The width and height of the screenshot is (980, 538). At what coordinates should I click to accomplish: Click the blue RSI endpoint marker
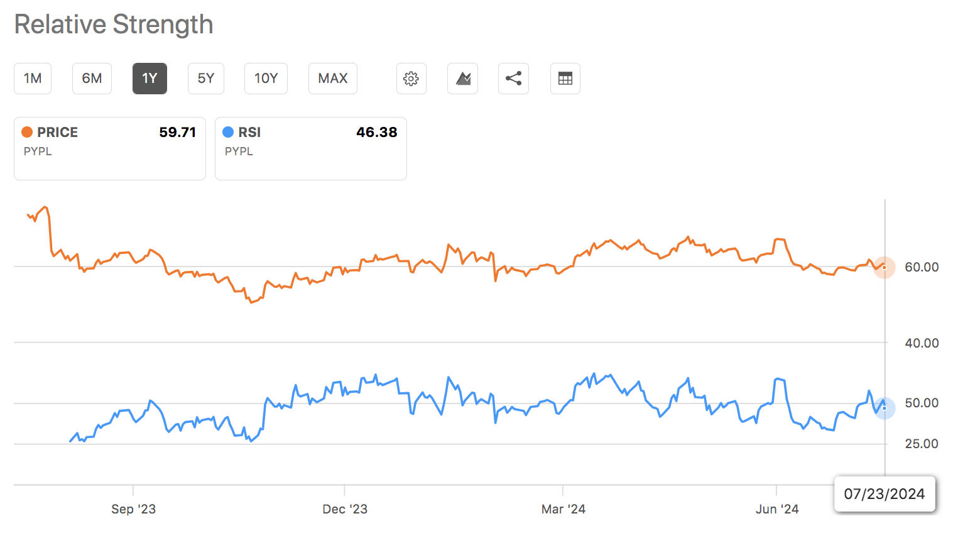coord(885,409)
